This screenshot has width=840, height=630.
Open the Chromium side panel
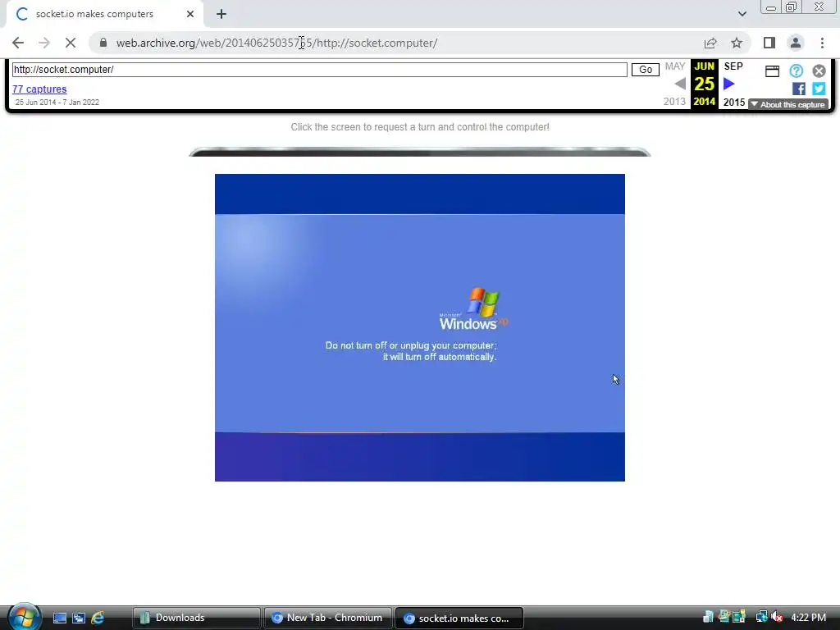(x=769, y=43)
